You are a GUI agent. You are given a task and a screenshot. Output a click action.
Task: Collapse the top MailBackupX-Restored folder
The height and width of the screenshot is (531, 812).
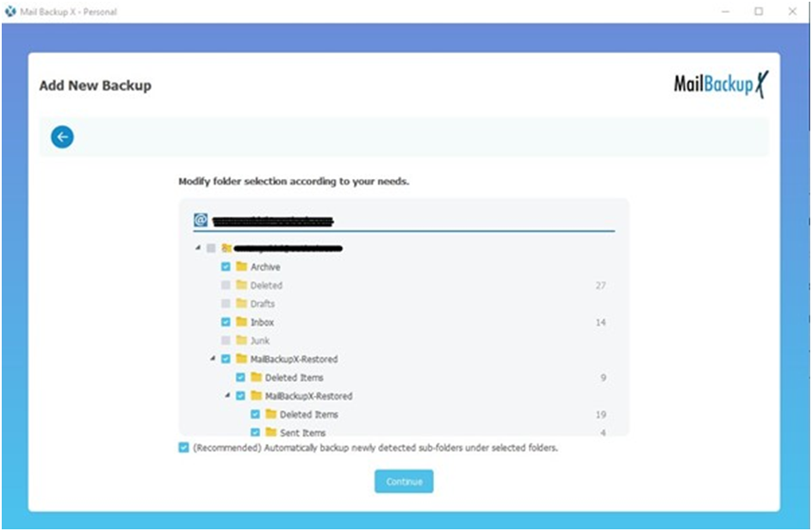(x=213, y=358)
